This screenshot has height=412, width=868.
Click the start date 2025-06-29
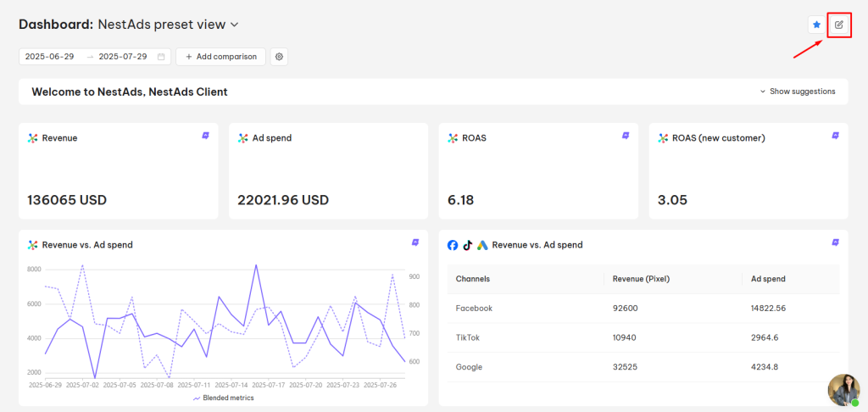tap(50, 57)
